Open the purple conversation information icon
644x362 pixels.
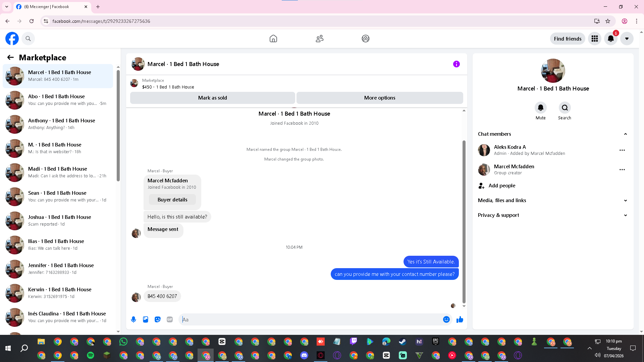pyautogui.click(x=457, y=64)
